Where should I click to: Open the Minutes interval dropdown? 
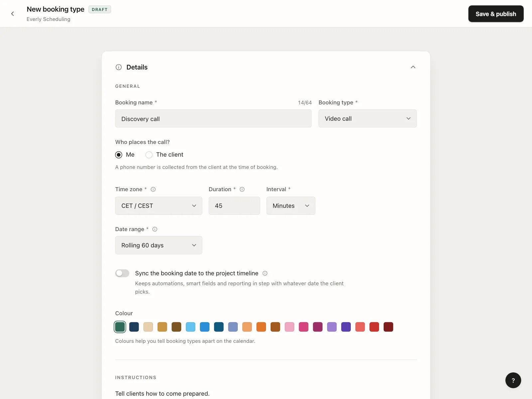click(x=291, y=206)
